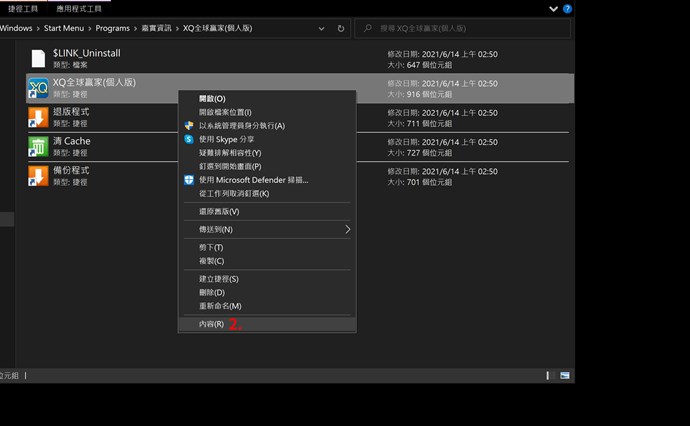Click the XQ全球贏家(個人版) shortcut icon

click(38, 88)
